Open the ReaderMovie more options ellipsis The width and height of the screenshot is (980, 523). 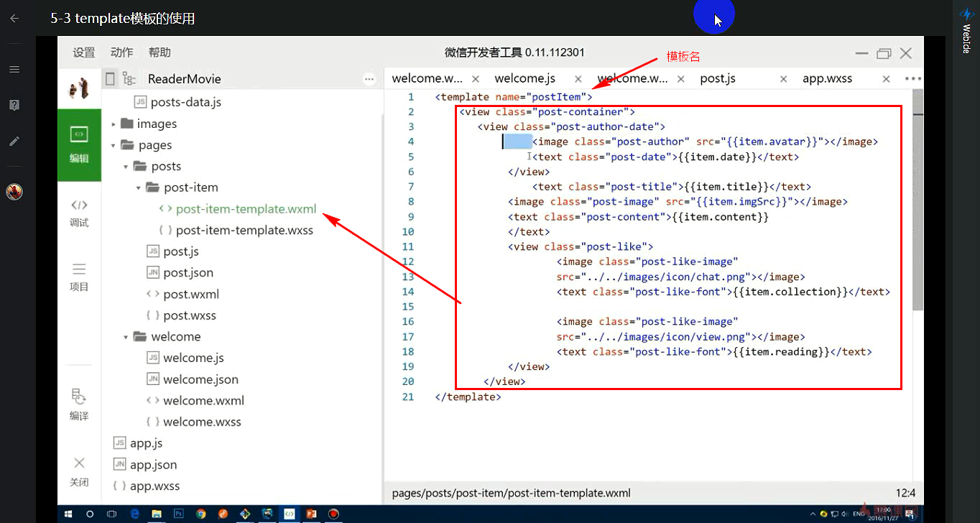[x=369, y=79]
